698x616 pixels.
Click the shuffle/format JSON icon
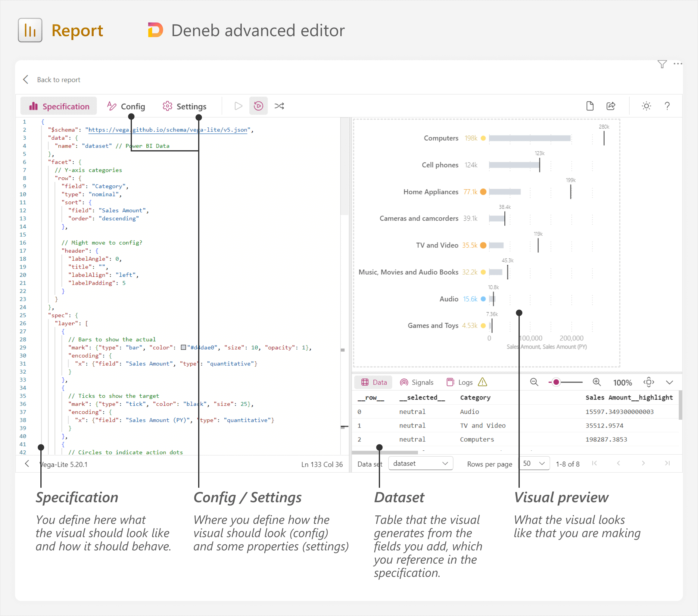(279, 106)
